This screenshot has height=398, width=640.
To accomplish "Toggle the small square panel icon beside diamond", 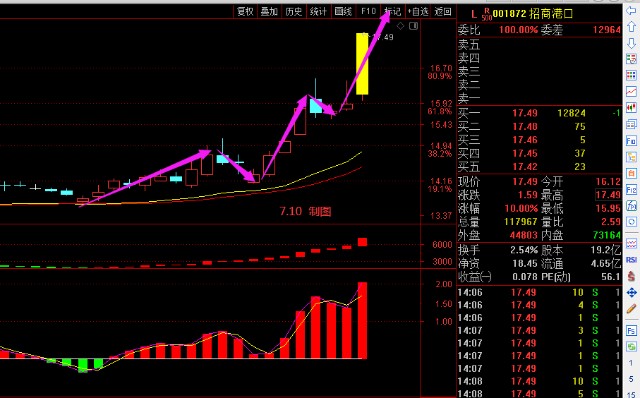I will pos(413,27).
